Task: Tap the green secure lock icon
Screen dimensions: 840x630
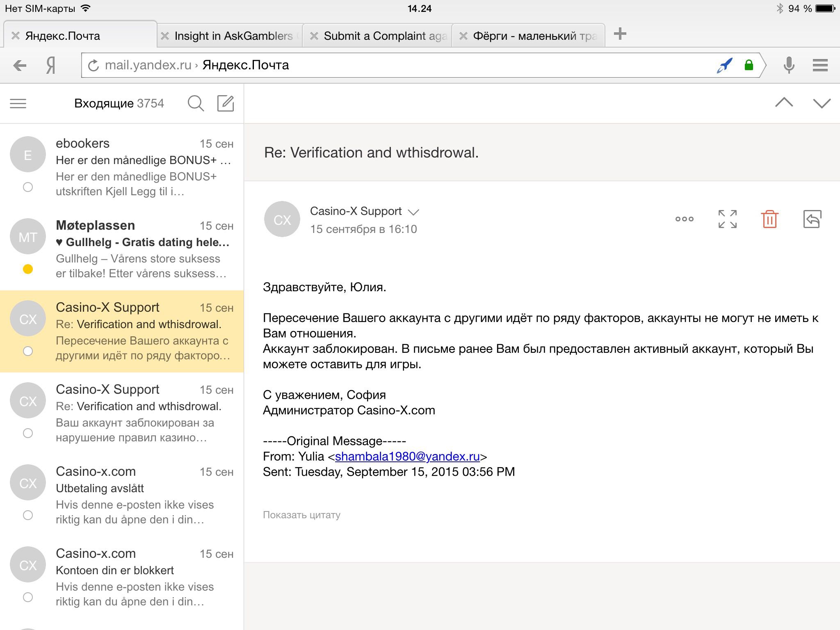Action: 749,65
